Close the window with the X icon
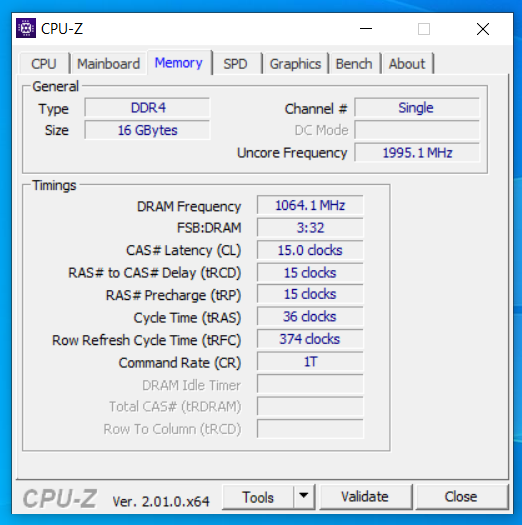 [483, 29]
